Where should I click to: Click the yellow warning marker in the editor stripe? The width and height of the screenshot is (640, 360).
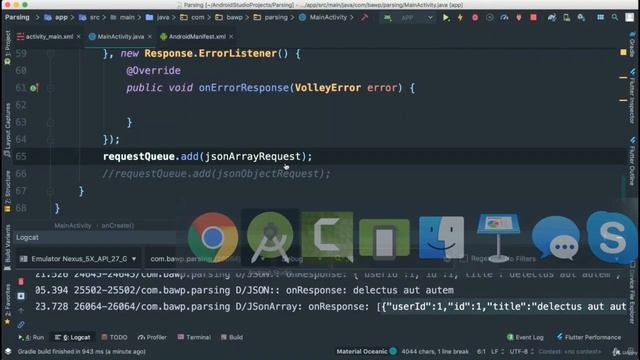coord(623,52)
